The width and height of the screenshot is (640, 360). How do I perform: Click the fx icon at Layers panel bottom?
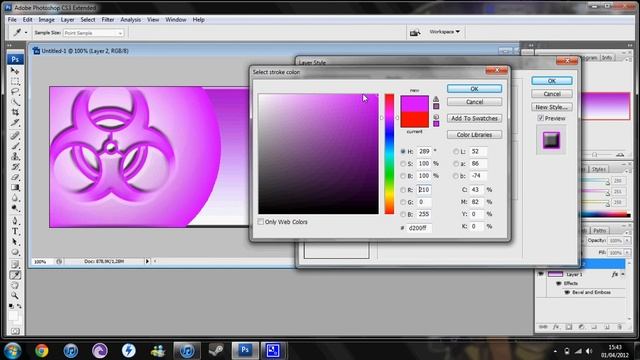point(556,327)
